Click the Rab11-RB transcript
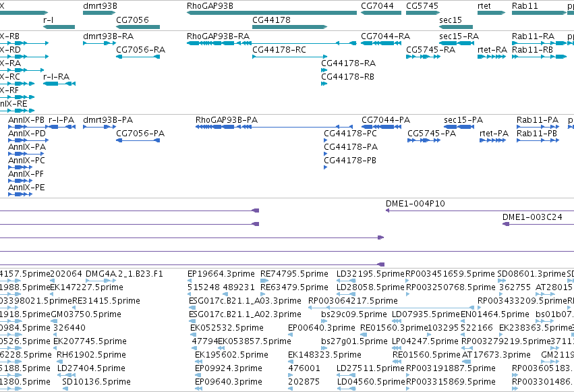The height and width of the screenshot is (392, 574). pos(539,57)
